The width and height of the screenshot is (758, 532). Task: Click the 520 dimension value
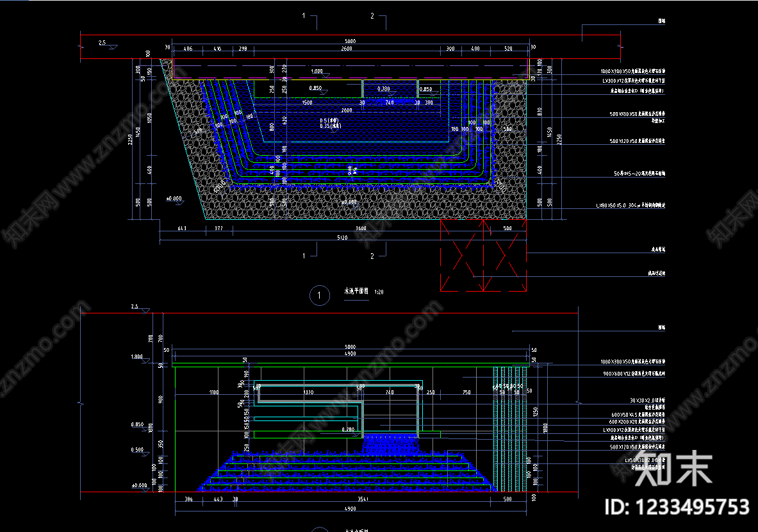point(508,48)
